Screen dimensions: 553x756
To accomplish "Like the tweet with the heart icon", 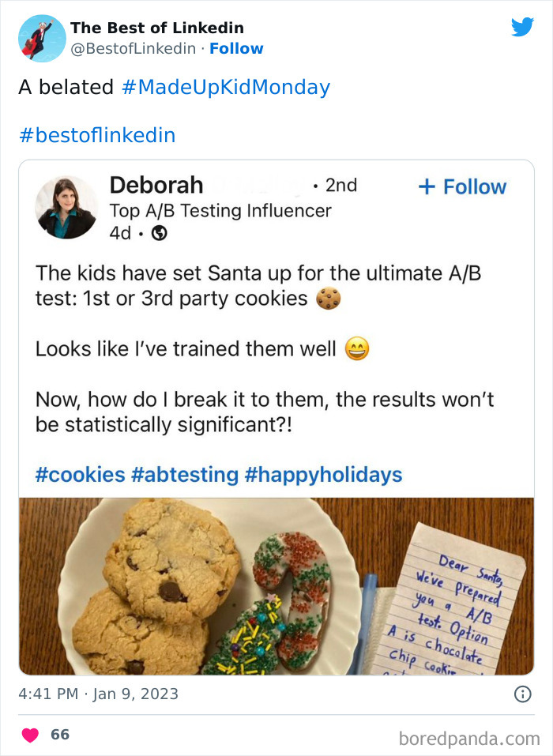I will click(30, 735).
